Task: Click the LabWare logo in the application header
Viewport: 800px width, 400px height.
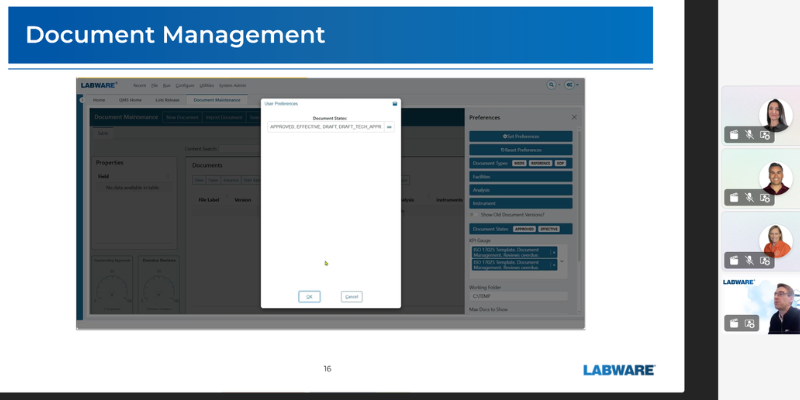Action: pos(99,85)
